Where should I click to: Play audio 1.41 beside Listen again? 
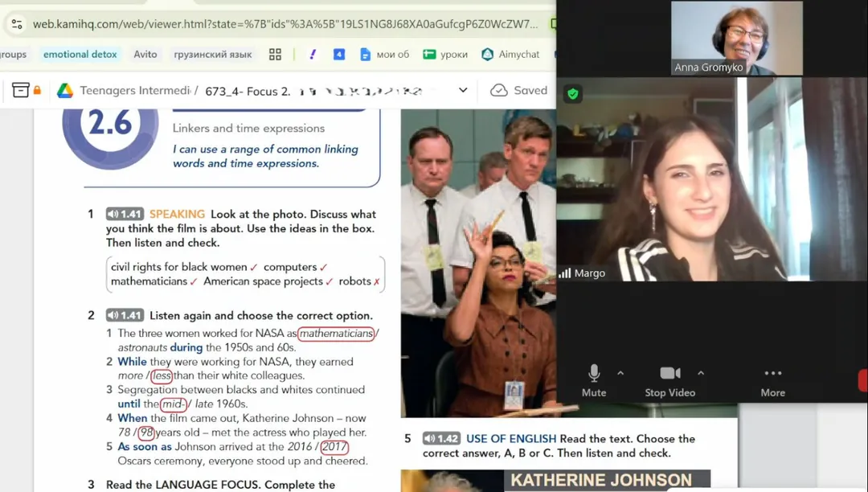coord(125,315)
